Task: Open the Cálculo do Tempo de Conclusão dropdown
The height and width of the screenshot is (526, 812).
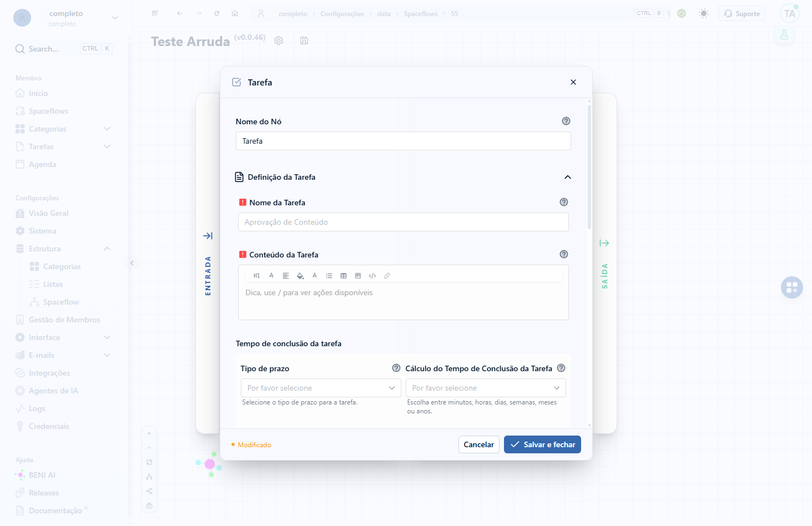Action: 486,388
